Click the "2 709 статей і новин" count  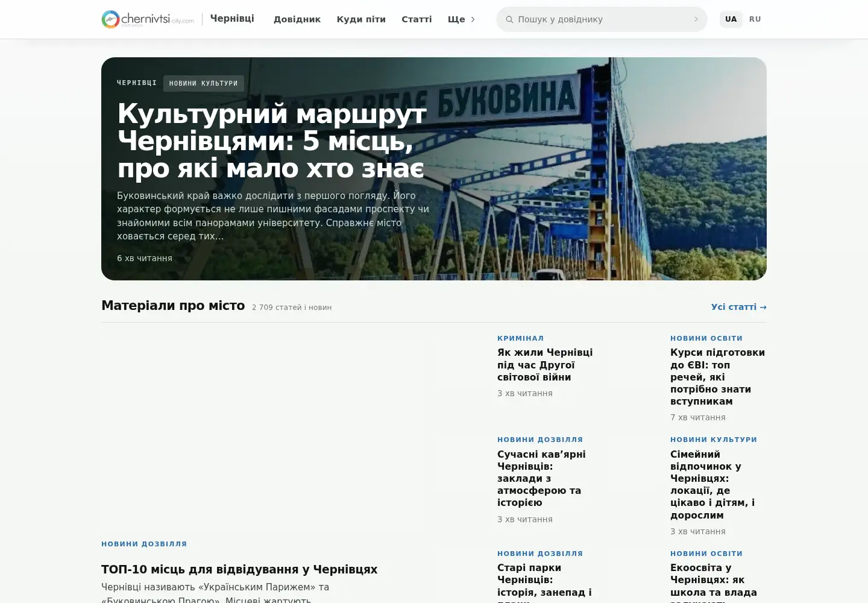(x=292, y=308)
